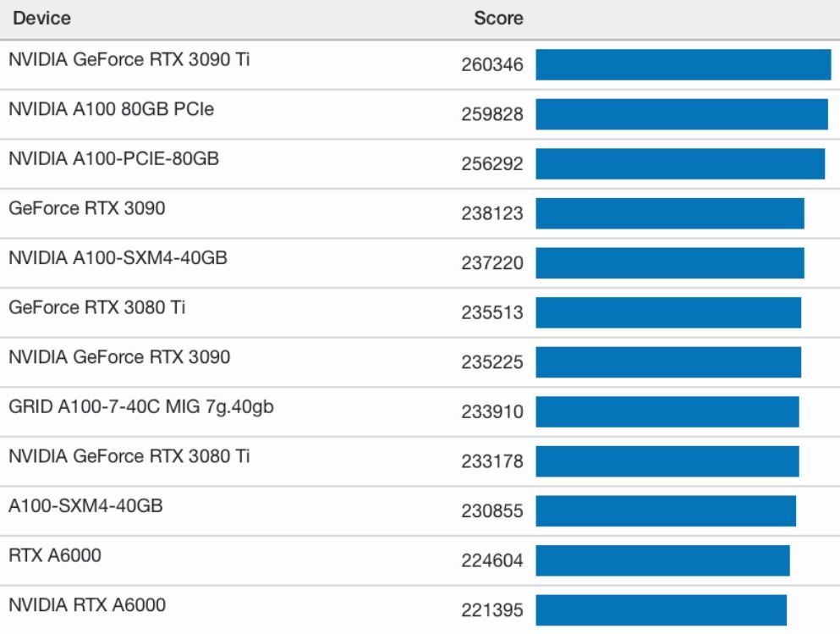The image size is (840, 634).
Task: Click the score value 224604
Action: [x=491, y=560]
